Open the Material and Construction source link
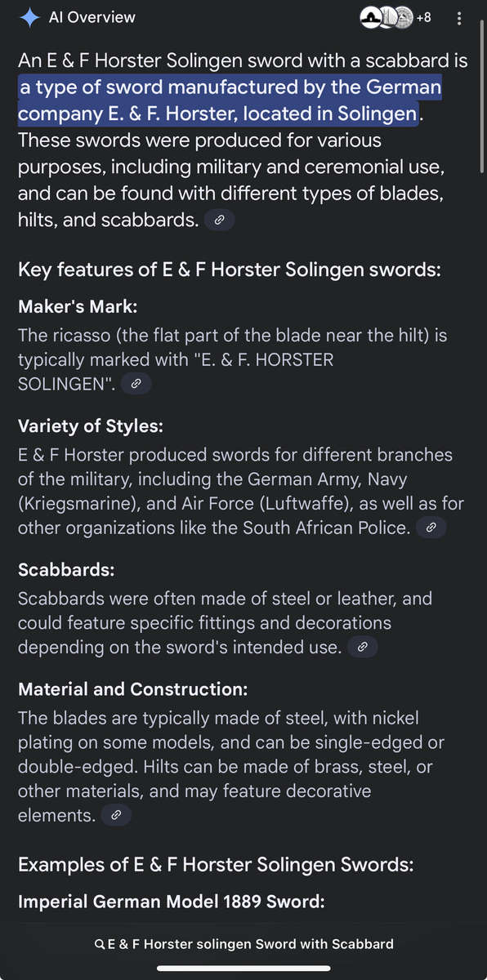Viewport: 487px width, 980px height. point(116,815)
